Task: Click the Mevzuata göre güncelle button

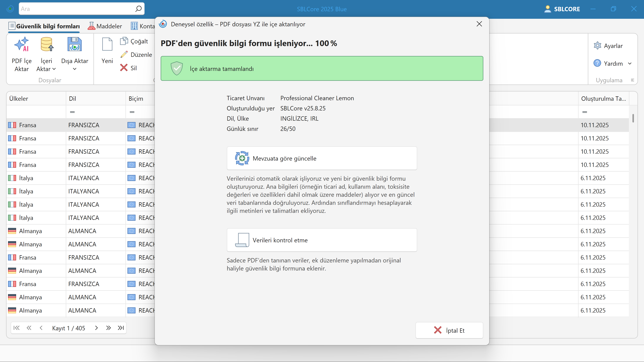Action: click(x=322, y=158)
